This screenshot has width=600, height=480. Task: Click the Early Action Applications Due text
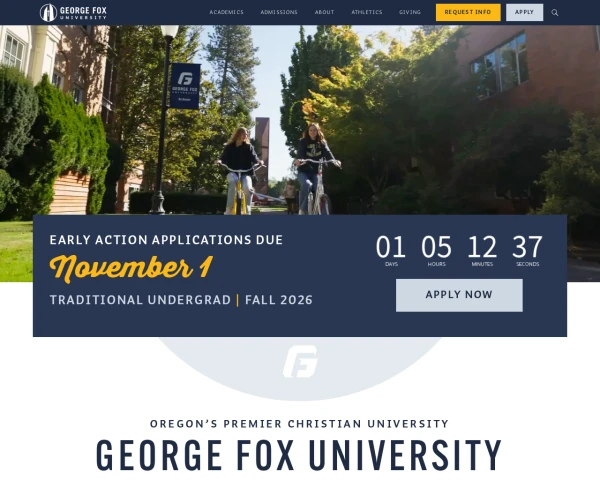pyautogui.click(x=166, y=240)
